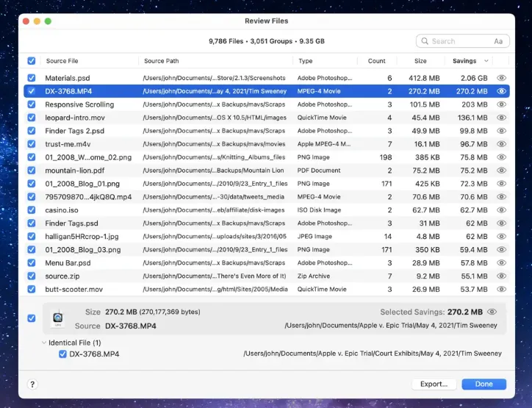
Task: Click the Menu Bar.psd file name
Action: pos(68,262)
